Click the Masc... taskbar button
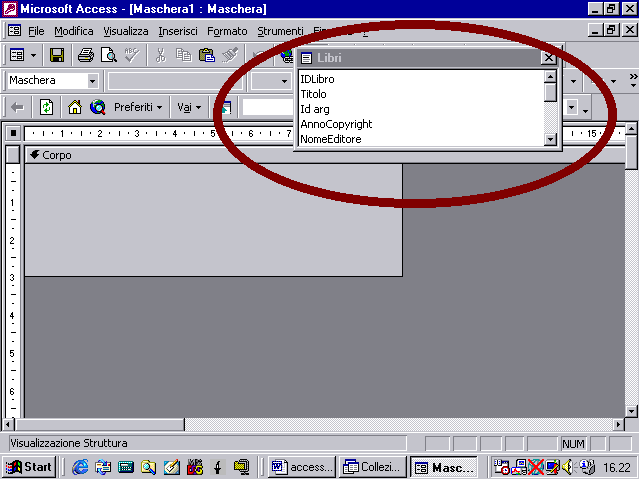 [443, 467]
